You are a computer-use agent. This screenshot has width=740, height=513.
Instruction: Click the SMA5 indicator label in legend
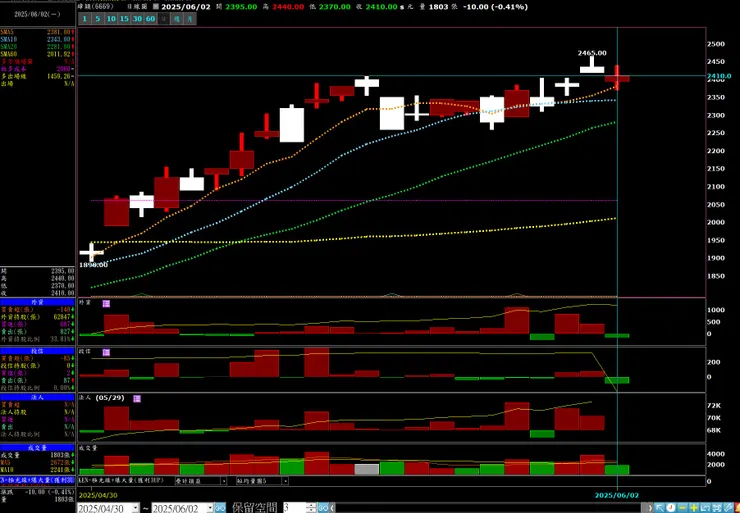click(x=8, y=32)
